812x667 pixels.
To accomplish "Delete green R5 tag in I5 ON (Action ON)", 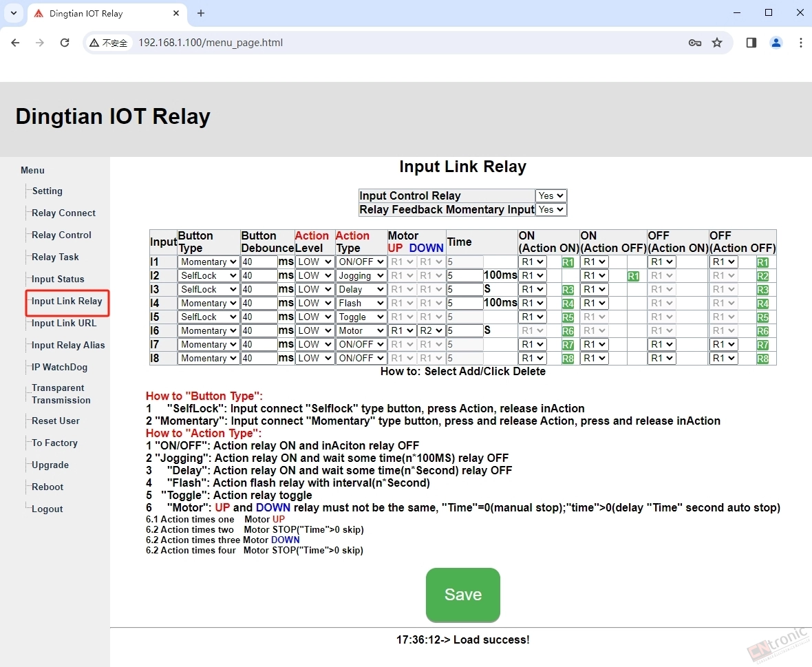I will coord(568,317).
